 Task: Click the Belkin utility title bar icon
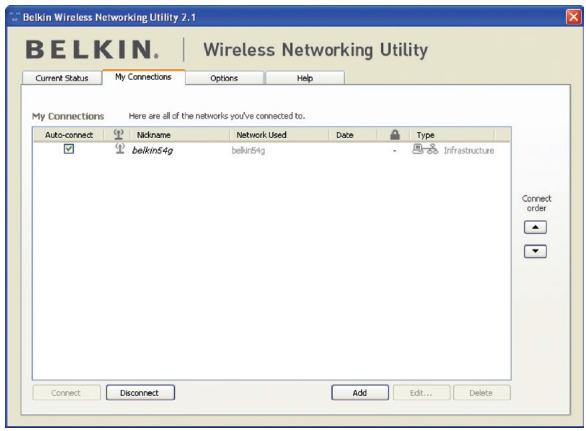pos(15,17)
